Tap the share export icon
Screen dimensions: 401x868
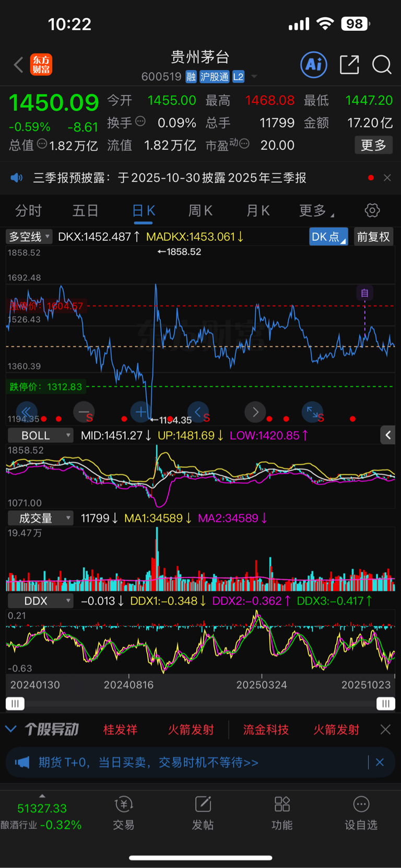pos(349,65)
